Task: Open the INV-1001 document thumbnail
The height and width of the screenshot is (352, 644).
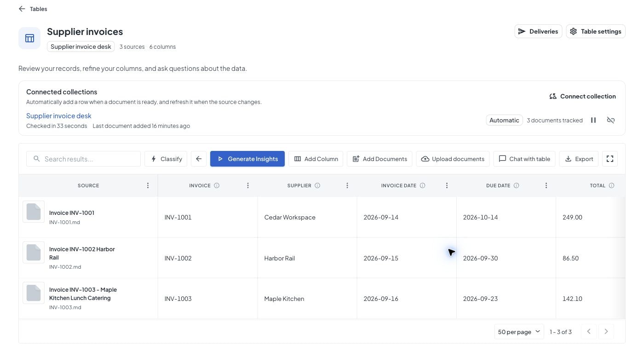Action: [x=34, y=212]
